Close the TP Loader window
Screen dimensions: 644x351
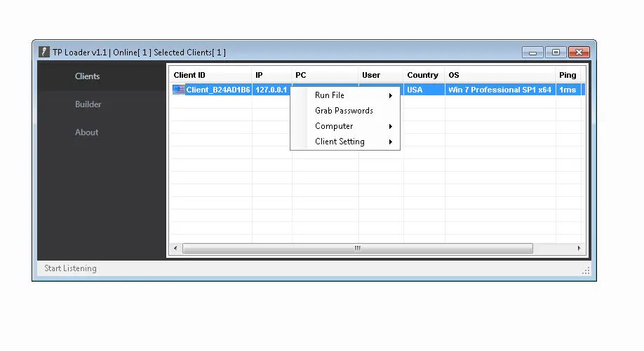[x=579, y=53]
